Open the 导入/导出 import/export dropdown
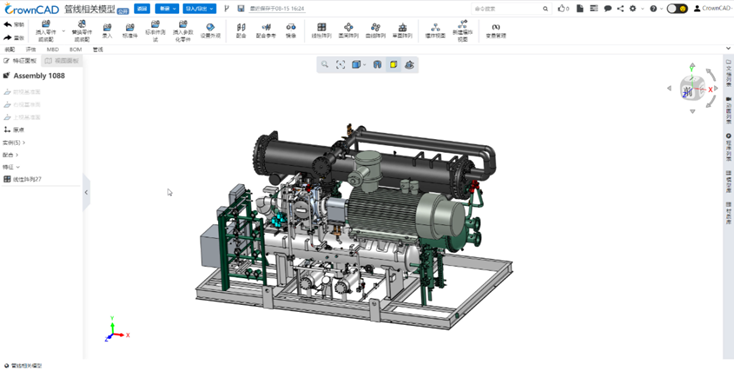The height and width of the screenshot is (371, 734). pyautogui.click(x=199, y=8)
